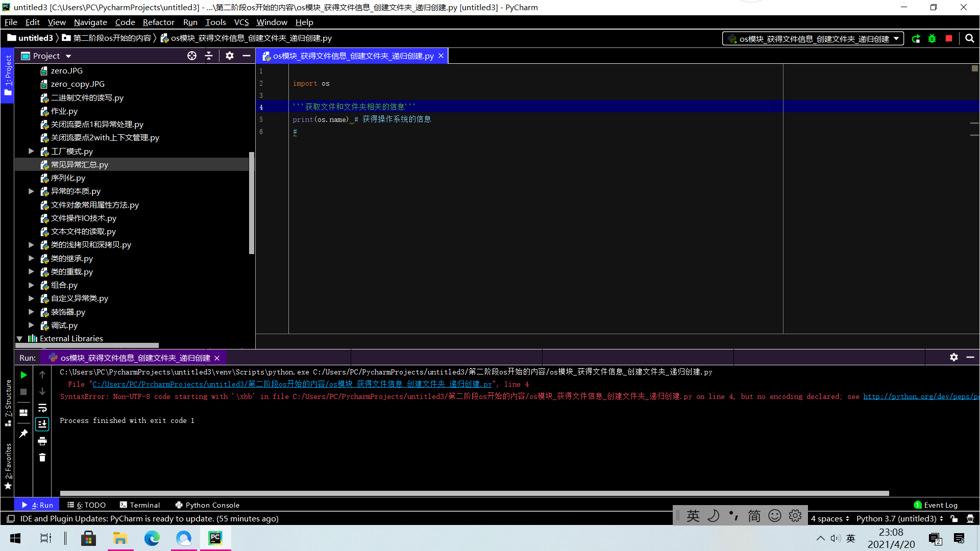Go down the stack trace arrow
This screenshot has height=551, width=980.
42,391
